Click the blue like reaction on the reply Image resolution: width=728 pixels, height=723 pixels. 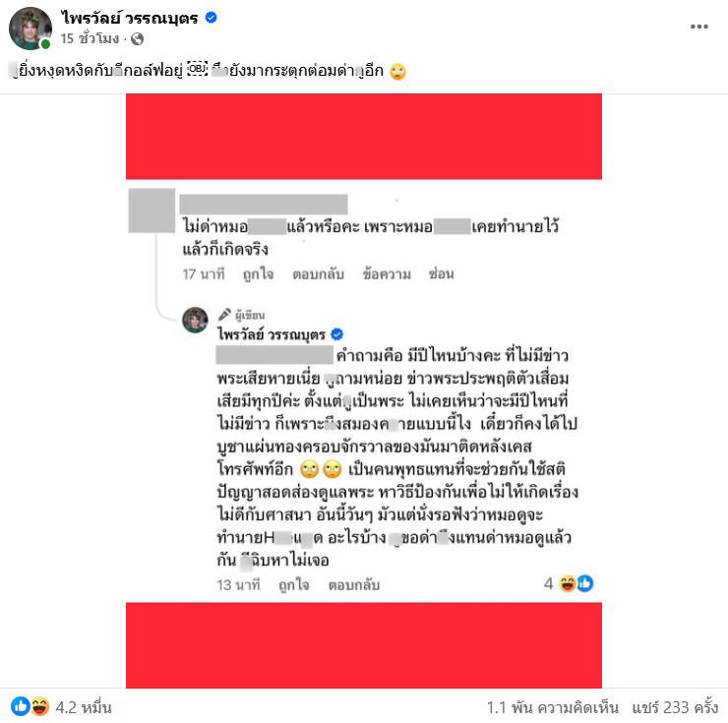(x=585, y=583)
